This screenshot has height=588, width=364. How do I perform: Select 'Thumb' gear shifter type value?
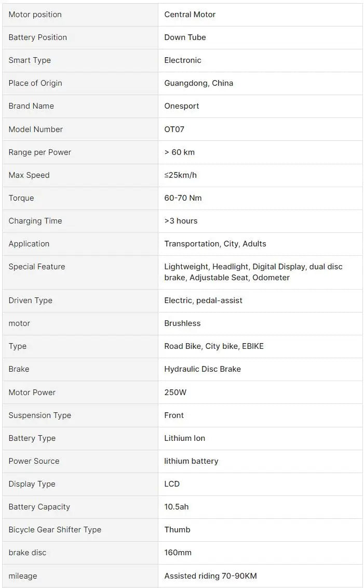click(177, 530)
